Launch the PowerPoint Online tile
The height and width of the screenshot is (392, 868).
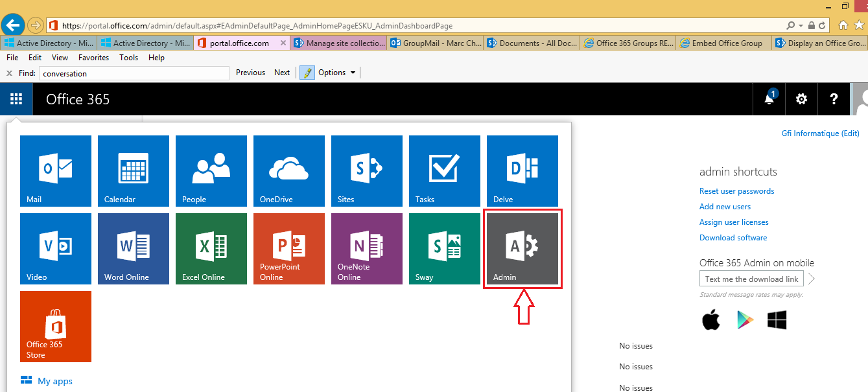click(x=289, y=249)
